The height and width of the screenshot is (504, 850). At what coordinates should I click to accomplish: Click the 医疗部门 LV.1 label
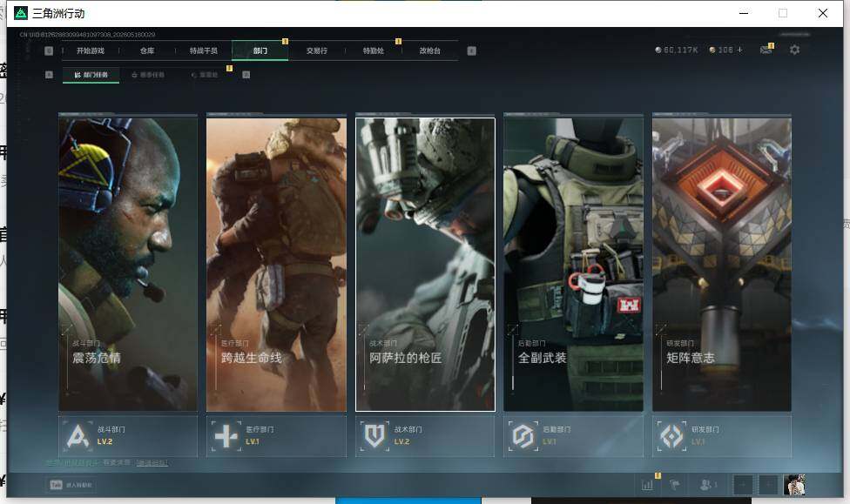252,441
